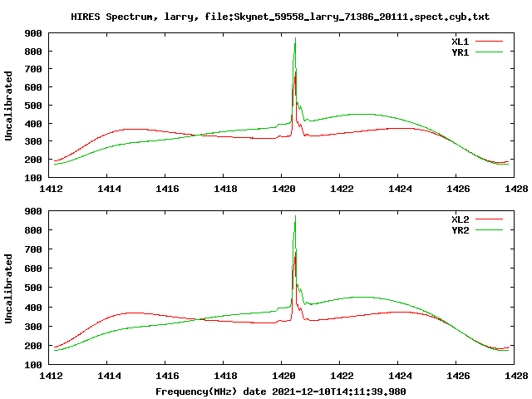The height and width of the screenshot is (399, 532).
Task: Click the 300 tick label on bottom plot
Action: (x=33, y=327)
